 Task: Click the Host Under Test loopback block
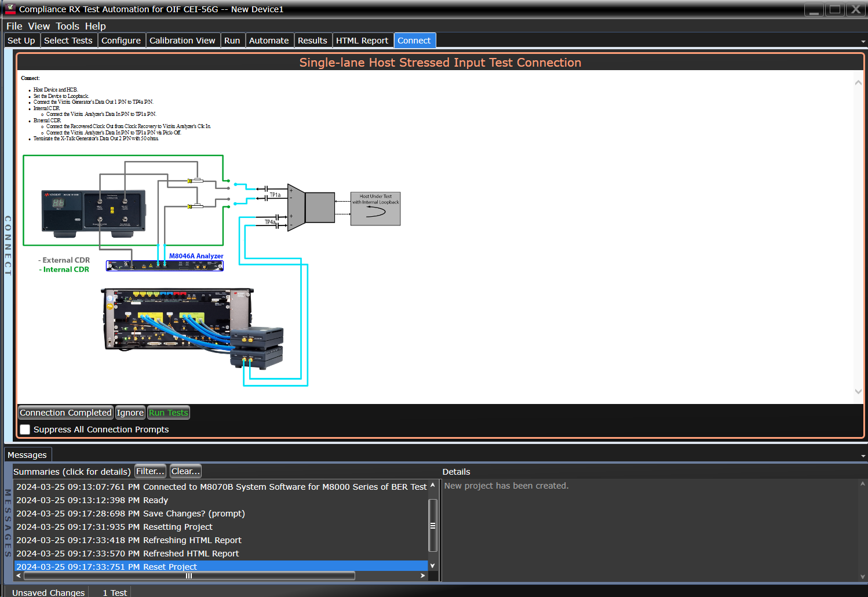tap(375, 209)
